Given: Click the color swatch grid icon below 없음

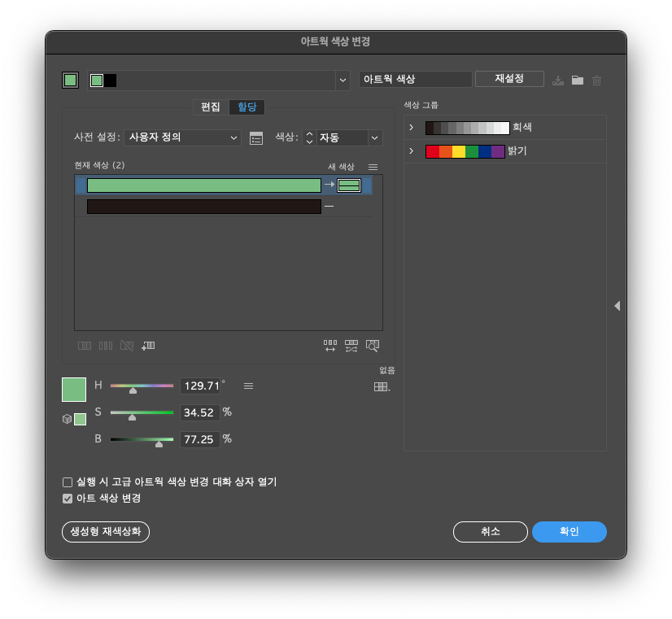Looking at the screenshot, I should [x=379, y=386].
